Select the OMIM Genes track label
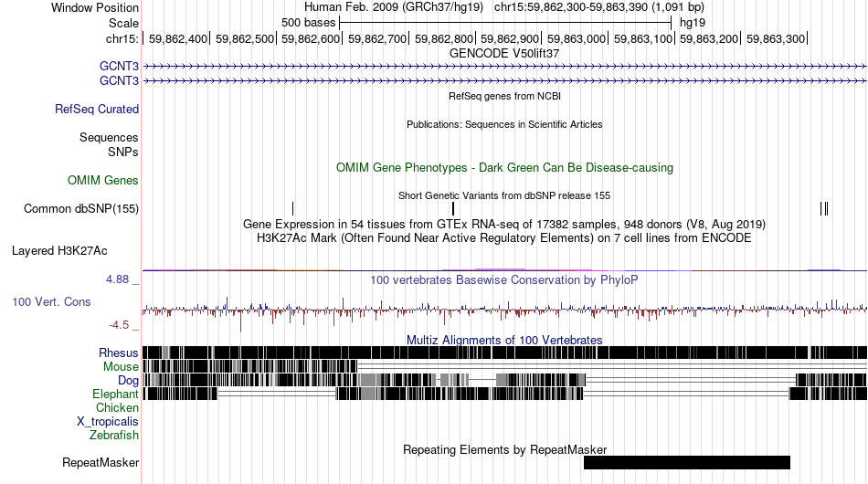The width and height of the screenshot is (868, 484). click(x=103, y=180)
